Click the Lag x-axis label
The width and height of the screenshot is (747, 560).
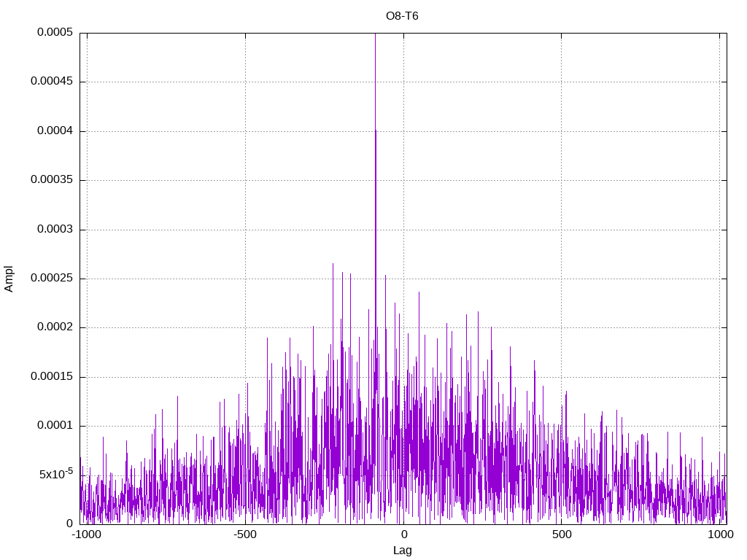(x=402, y=551)
